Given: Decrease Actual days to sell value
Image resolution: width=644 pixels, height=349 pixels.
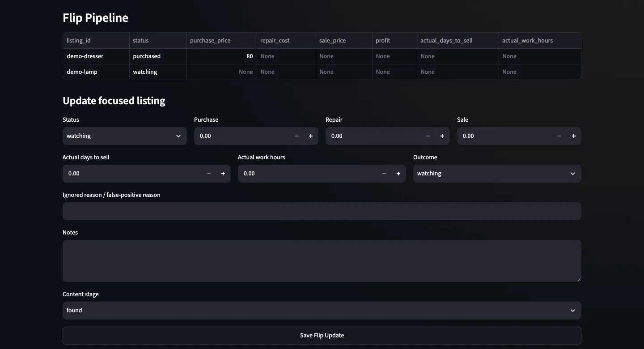Looking at the screenshot, I should click(x=209, y=174).
